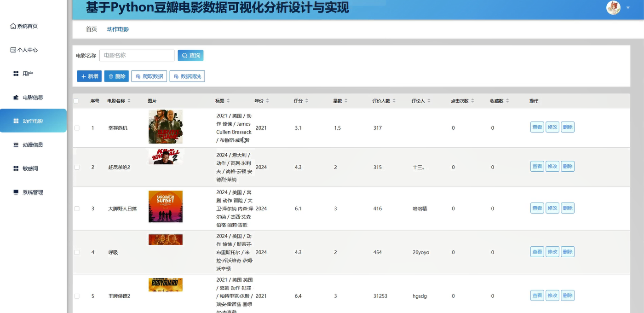Sort by 评分 column arrows
644x313 pixels.
tap(307, 101)
